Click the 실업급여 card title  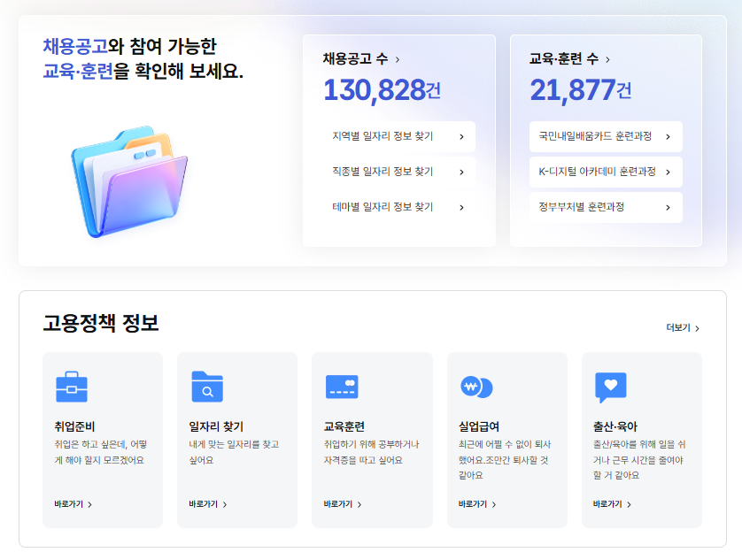478,426
